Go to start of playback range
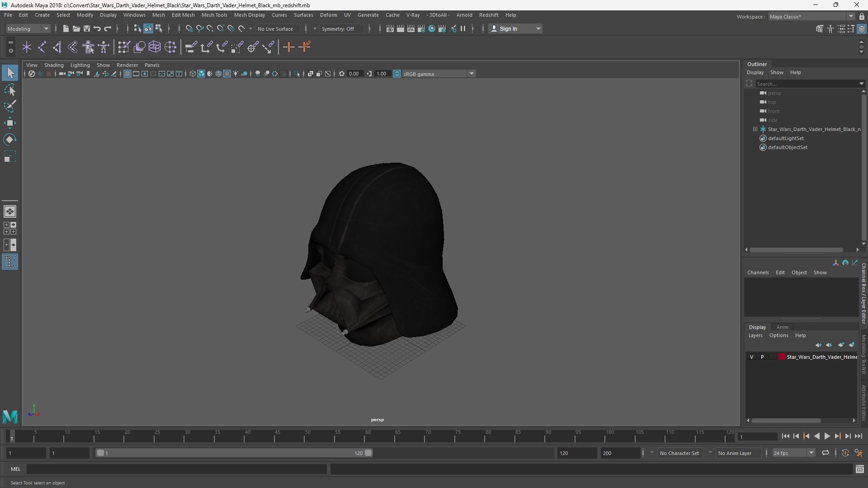The height and width of the screenshot is (488, 868). [785, 436]
